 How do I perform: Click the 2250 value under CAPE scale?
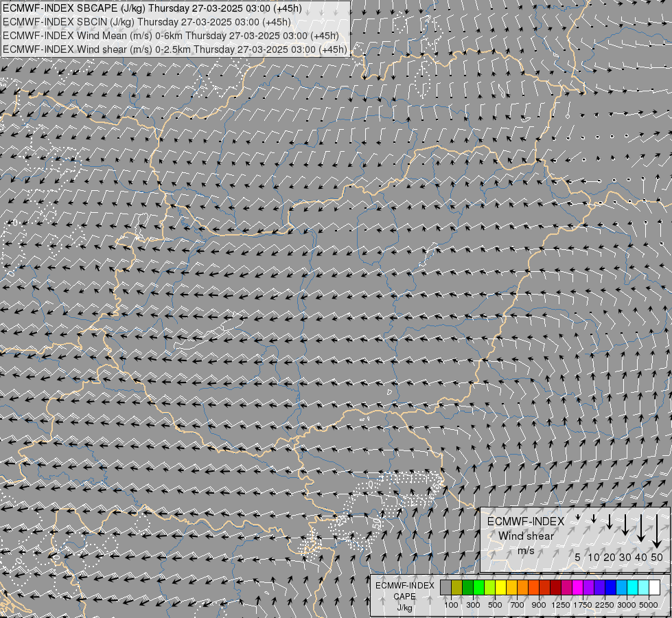(x=605, y=605)
